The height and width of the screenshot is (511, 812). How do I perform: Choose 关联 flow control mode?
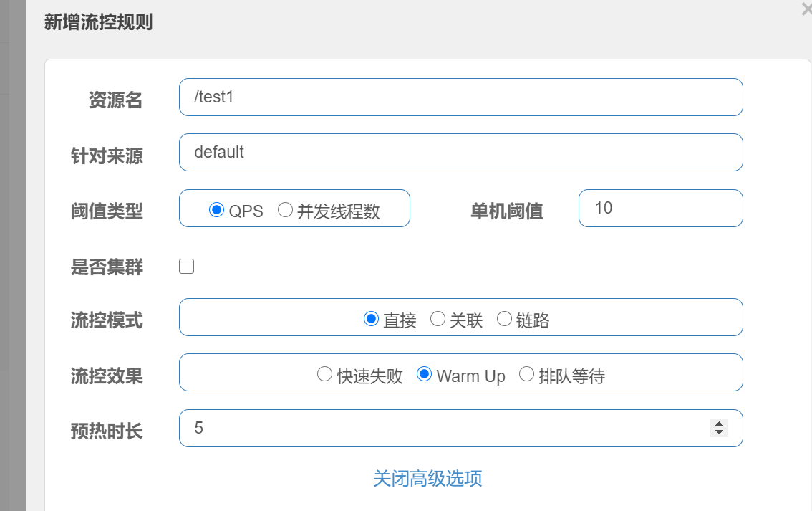[x=438, y=319]
